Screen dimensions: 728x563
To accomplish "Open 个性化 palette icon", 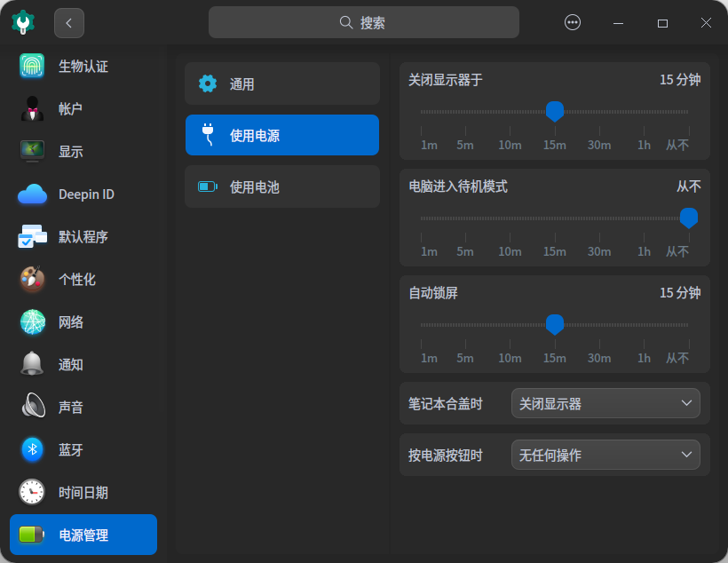I will 32,279.
